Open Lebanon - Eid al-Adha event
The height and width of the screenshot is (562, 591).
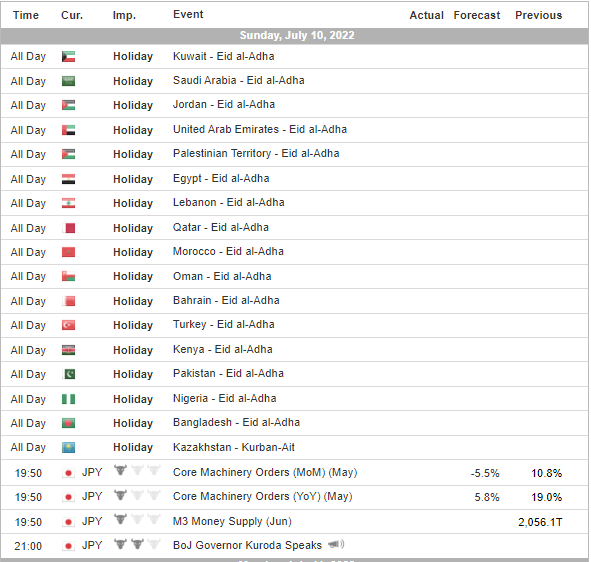click(x=228, y=202)
